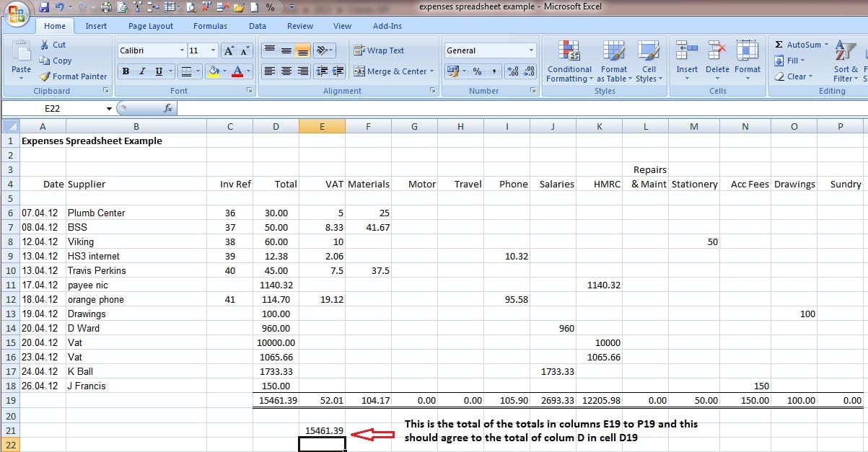Switch to the Formulas tab

click(x=210, y=26)
